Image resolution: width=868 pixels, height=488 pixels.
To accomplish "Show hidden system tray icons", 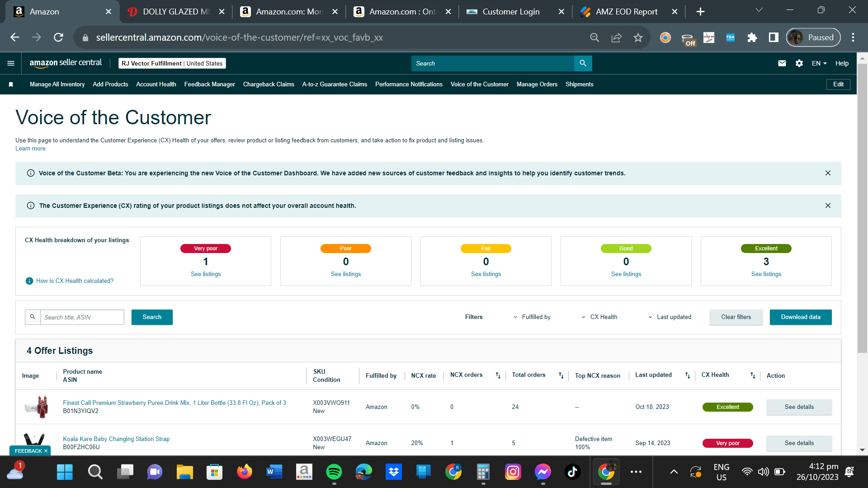I will coord(674,472).
